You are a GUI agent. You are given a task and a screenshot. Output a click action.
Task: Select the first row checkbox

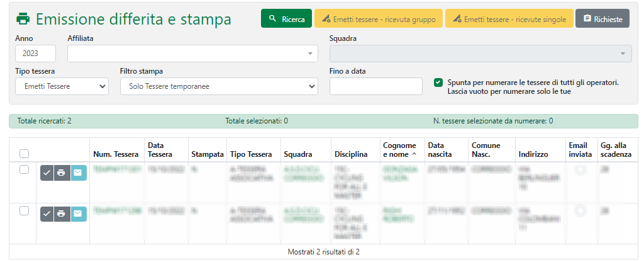coord(24,169)
